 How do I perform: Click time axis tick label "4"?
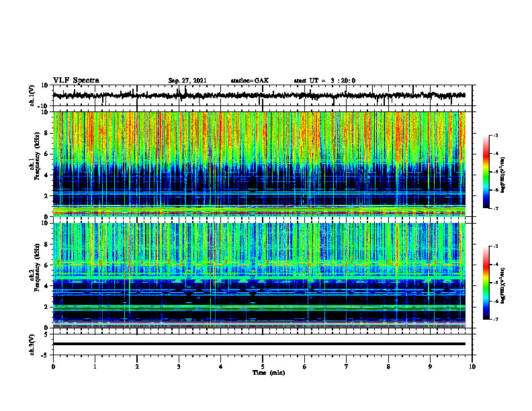(221, 367)
